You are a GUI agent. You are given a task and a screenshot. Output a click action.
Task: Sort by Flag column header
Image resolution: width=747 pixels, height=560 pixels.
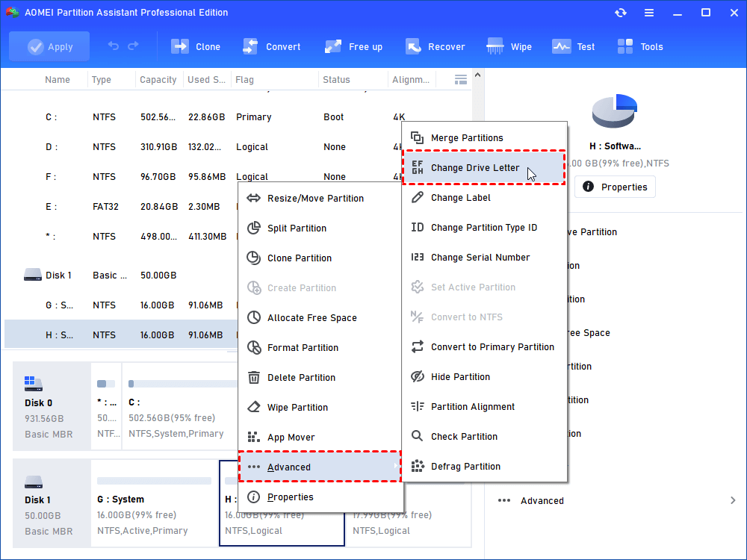coord(244,80)
